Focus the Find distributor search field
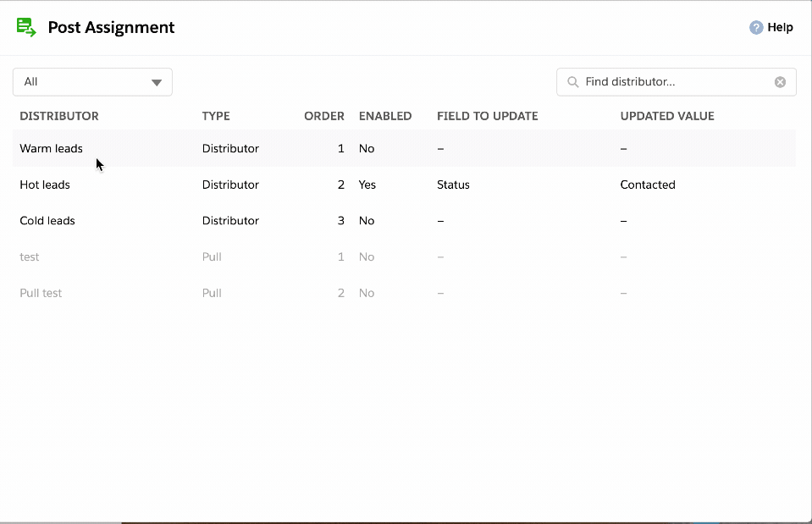The image size is (812, 524). pyautogui.click(x=677, y=82)
